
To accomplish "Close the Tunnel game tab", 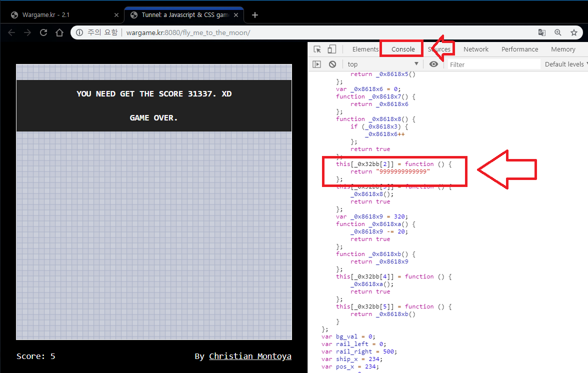I will pyautogui.click(x=236, y=15).
